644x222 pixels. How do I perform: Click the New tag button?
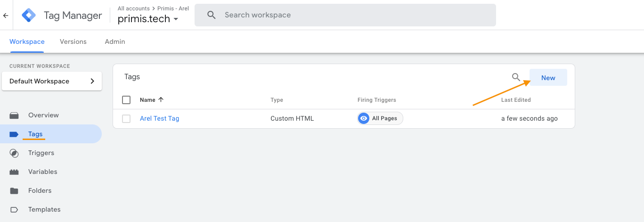pos(548,78)
